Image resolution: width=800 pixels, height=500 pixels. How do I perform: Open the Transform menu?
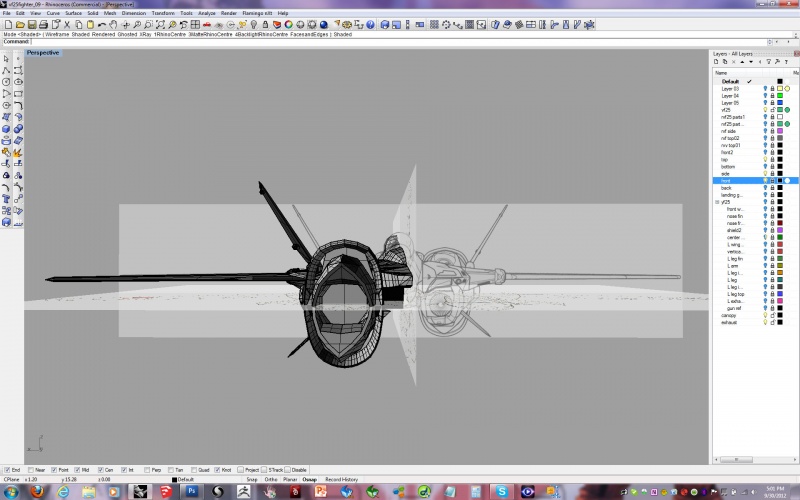click(163, 13)
